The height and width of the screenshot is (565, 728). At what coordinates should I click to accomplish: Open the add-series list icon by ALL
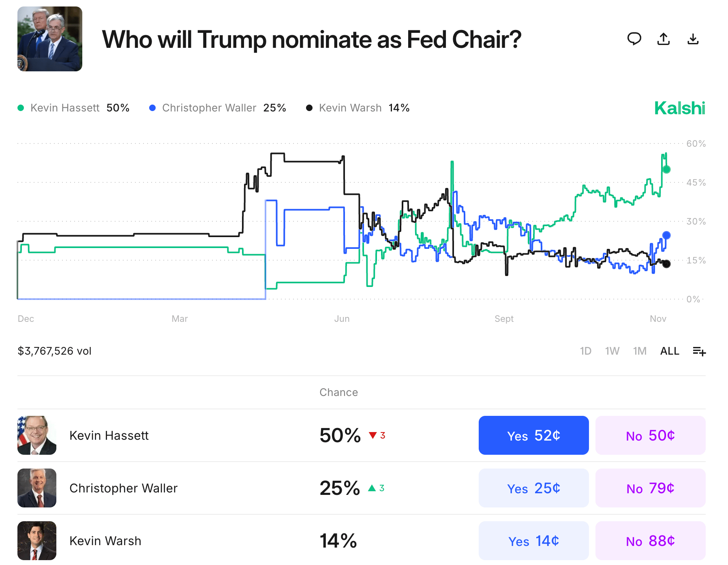pyautogui.click(x=699, y=351)
